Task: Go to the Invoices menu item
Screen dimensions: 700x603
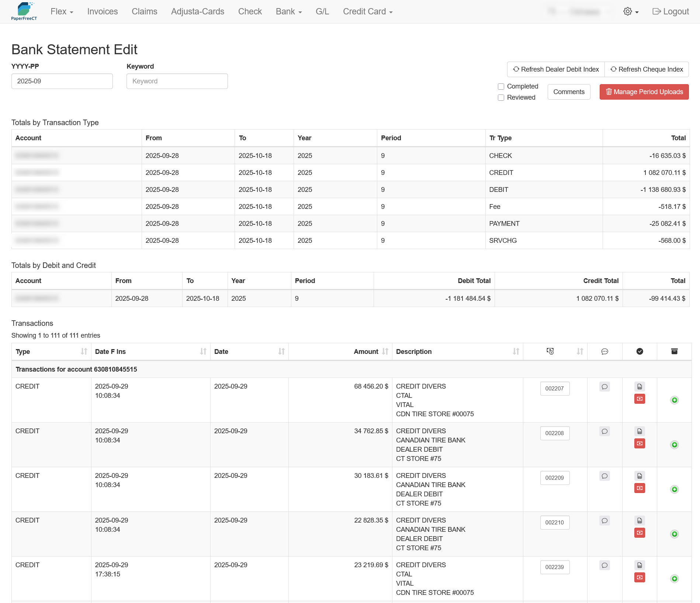Action: pyautogui.click(x=103, y=11)
